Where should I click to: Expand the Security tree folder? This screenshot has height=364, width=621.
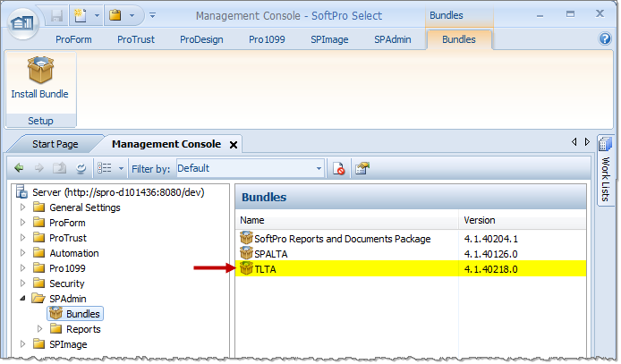tap(22, 284)
